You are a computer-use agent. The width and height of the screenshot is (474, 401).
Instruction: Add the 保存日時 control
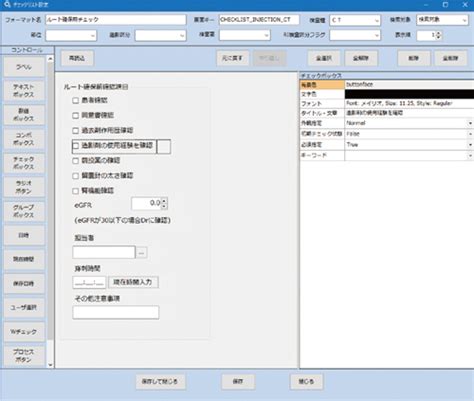[x=24, y=284]
